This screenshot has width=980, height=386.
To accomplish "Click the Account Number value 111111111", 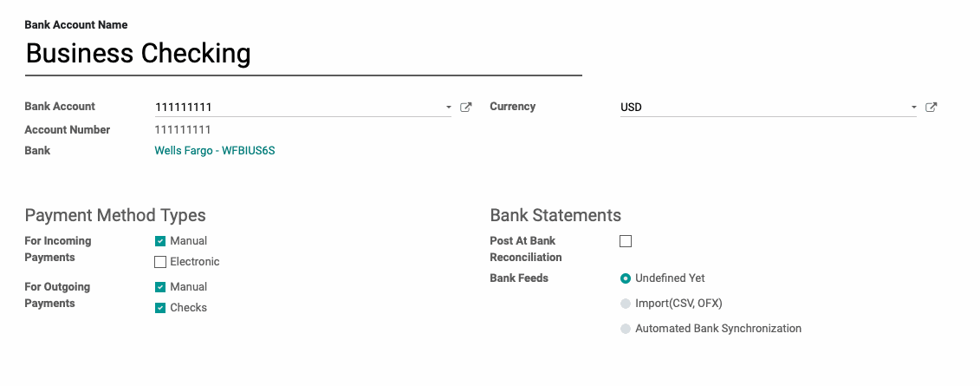I will coord(183,130).
